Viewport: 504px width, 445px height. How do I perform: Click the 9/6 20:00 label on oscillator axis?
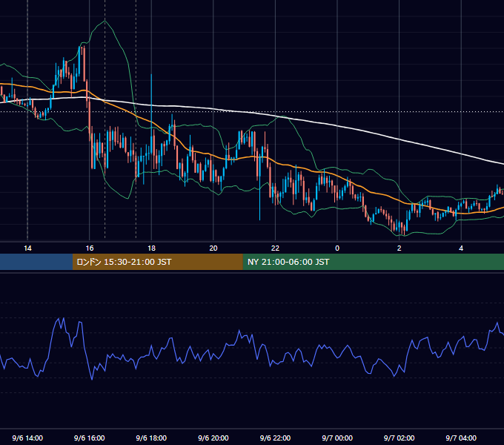213,438
